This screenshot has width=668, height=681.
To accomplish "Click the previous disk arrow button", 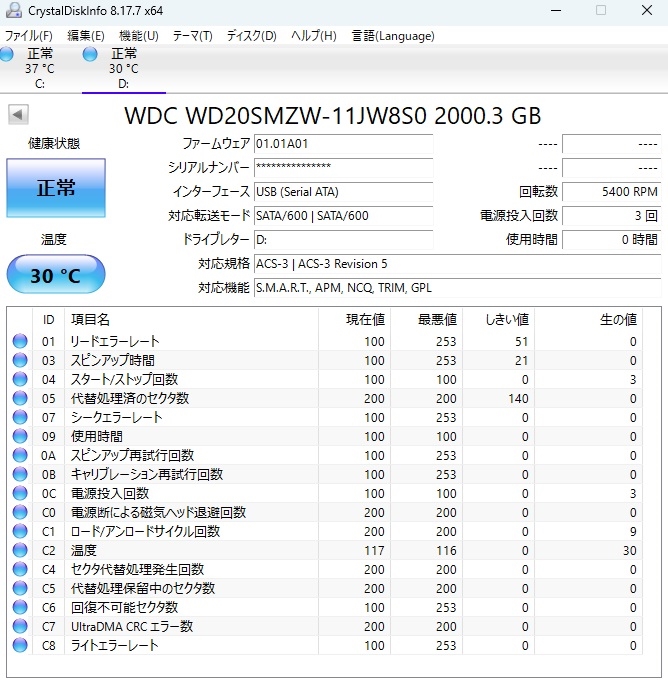I will tap(18, 115).
